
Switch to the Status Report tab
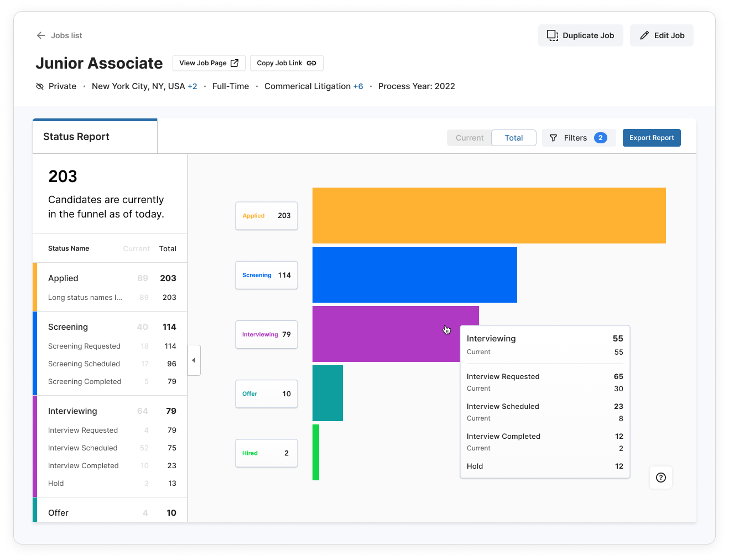76,136
